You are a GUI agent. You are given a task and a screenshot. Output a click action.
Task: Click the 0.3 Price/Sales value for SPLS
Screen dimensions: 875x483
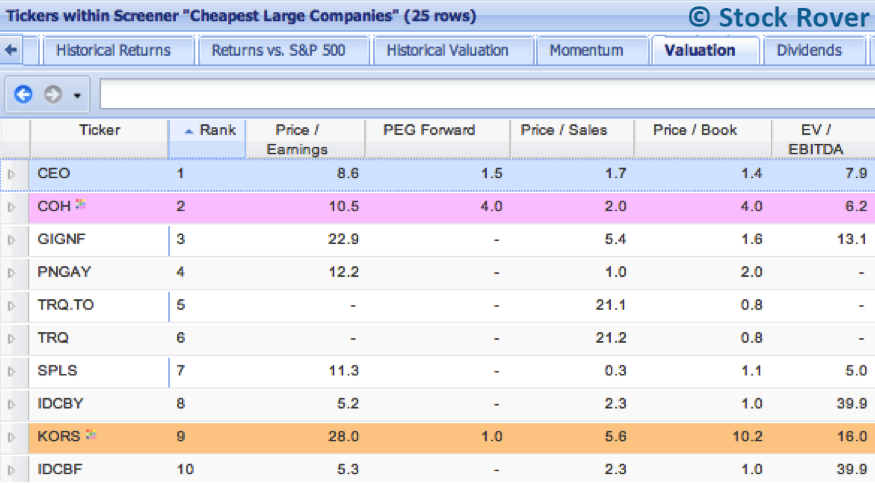(616, 371)
